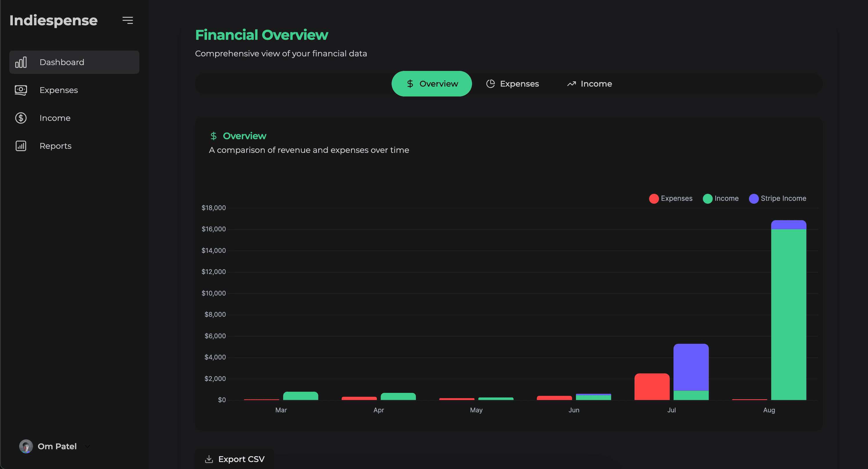
Task: Click the red July expenses bar
Action: 652,387
